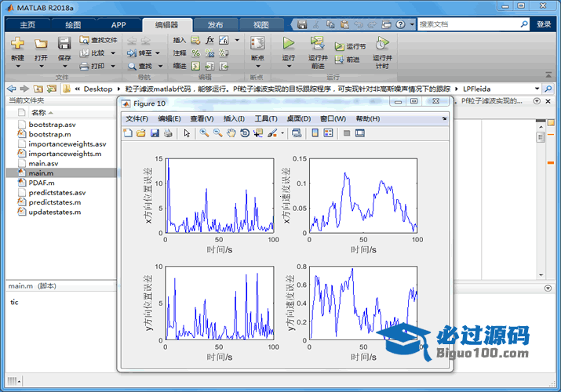
Task: Click the search documentation input field
Action: [468, 24]
